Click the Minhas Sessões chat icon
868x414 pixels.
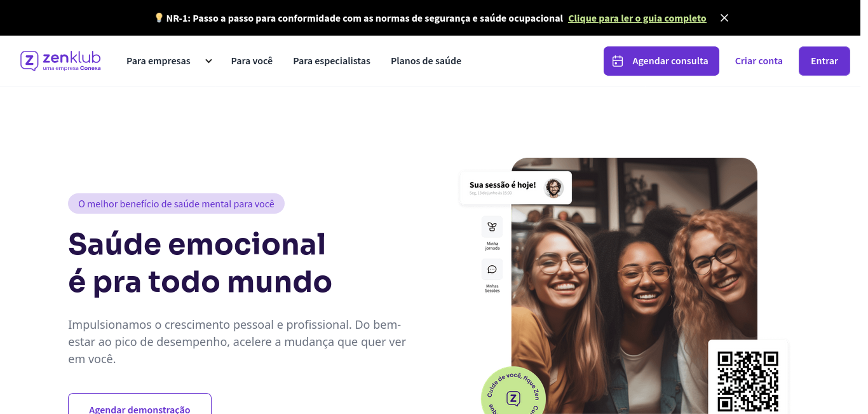(492, 270)
